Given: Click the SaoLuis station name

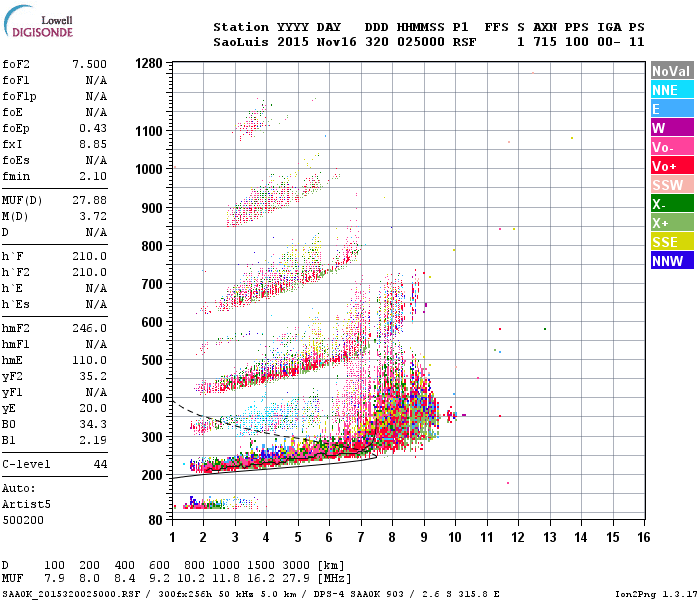Looking at the screenshot, I should click(241, 42).
